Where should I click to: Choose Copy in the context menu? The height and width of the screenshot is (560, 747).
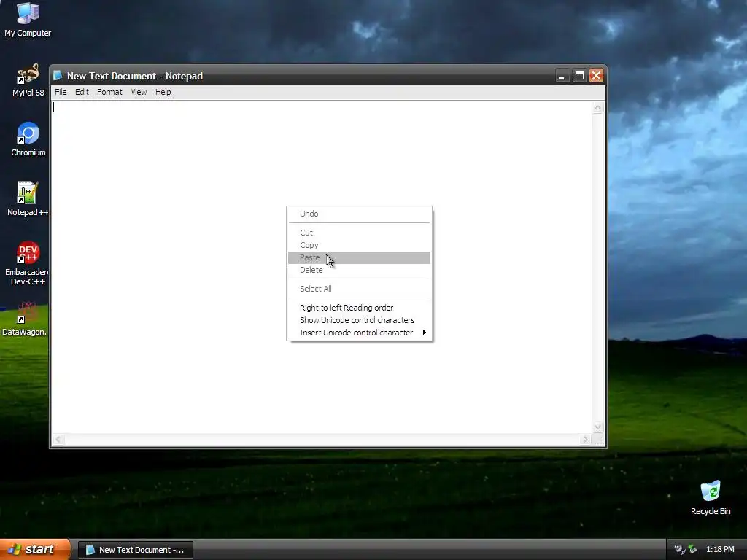[359, 245]
